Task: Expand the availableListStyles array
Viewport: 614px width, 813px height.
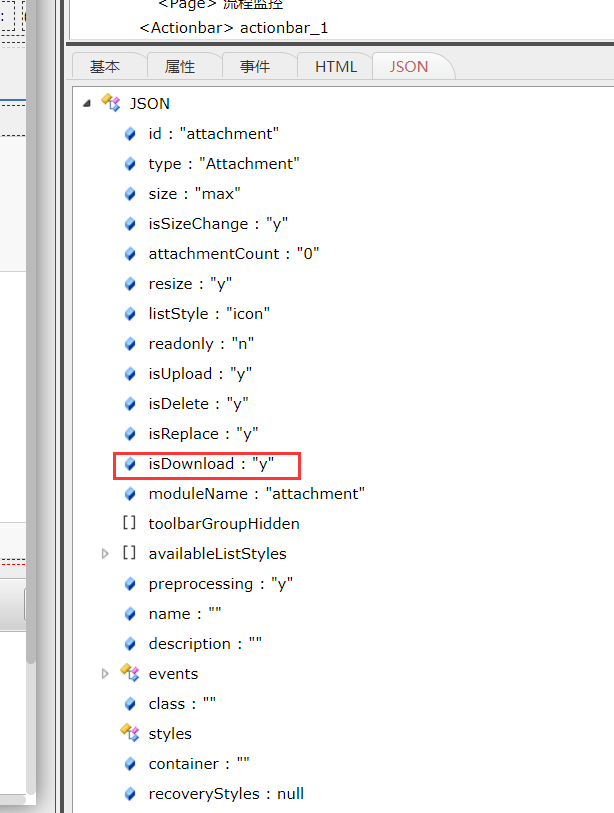Action: (x=105, y=554)
